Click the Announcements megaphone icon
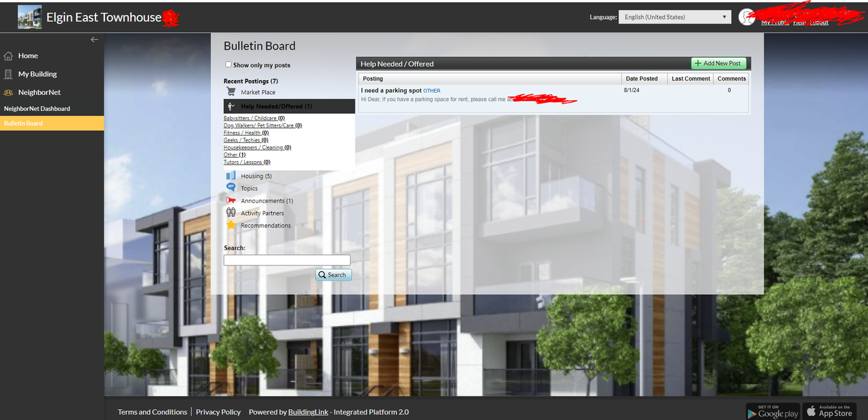868x420 pixels. (231, 201)
